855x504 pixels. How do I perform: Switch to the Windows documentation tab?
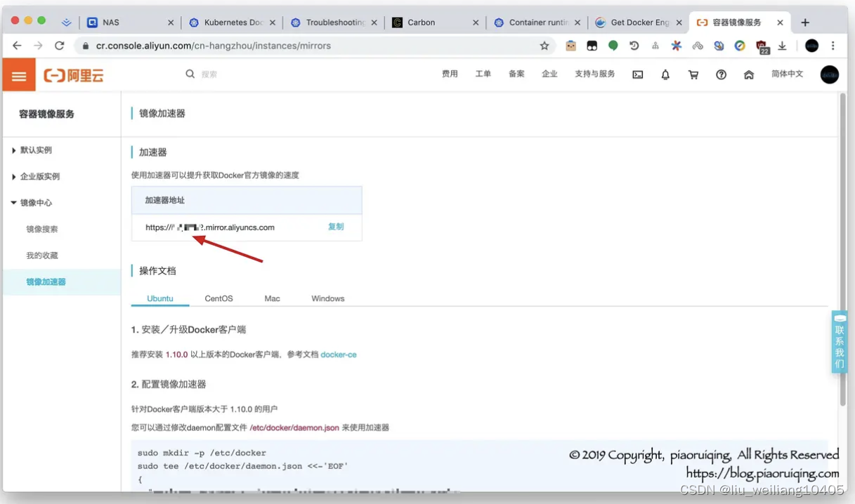[x=328, y=298]
